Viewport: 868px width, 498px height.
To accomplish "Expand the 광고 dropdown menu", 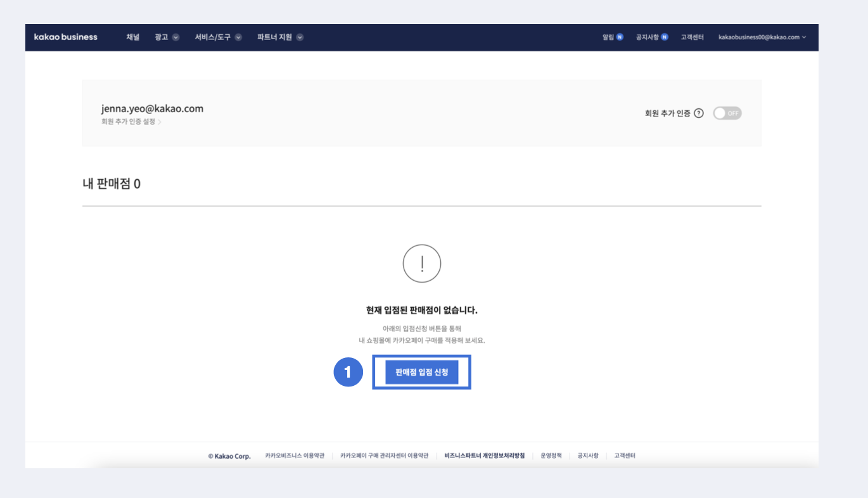I will (x=167, y=37).
